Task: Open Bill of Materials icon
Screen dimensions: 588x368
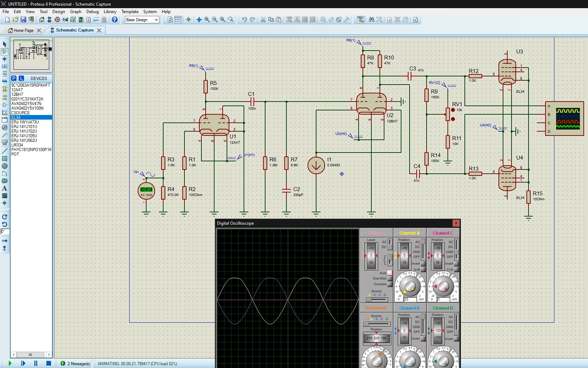Action: click(89, 20)
